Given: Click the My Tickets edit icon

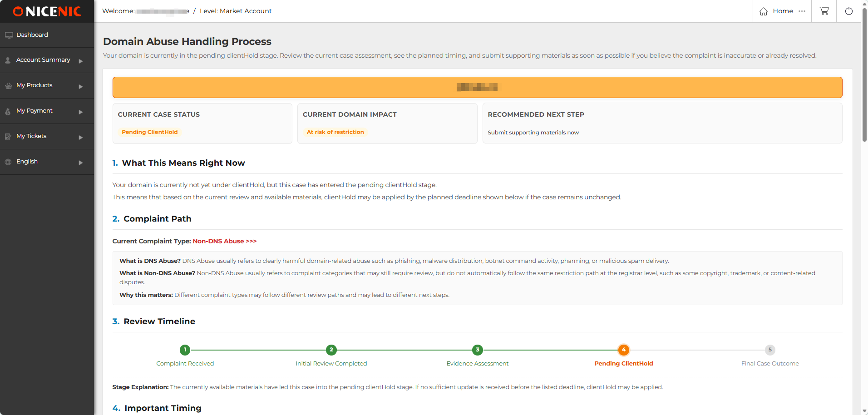Looking at the screenshot, I should (x=8, y=137).
